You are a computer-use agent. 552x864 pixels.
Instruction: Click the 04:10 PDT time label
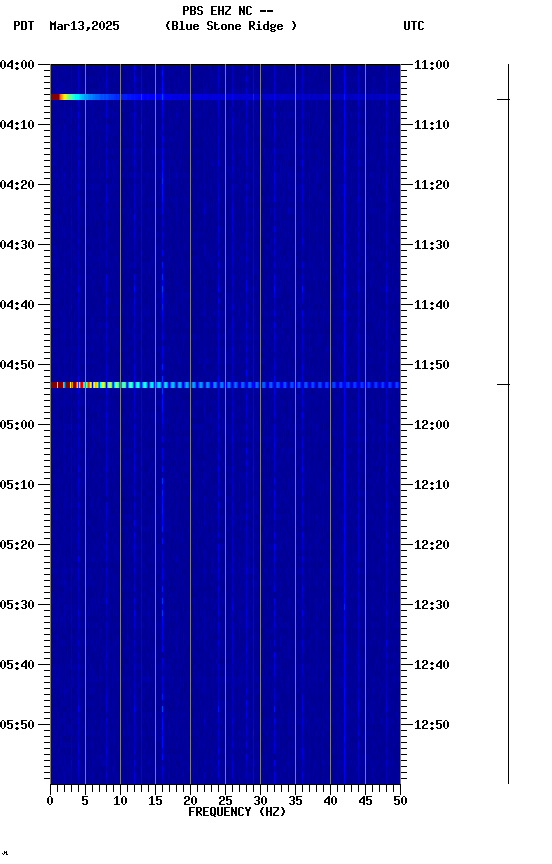point(17,125)
